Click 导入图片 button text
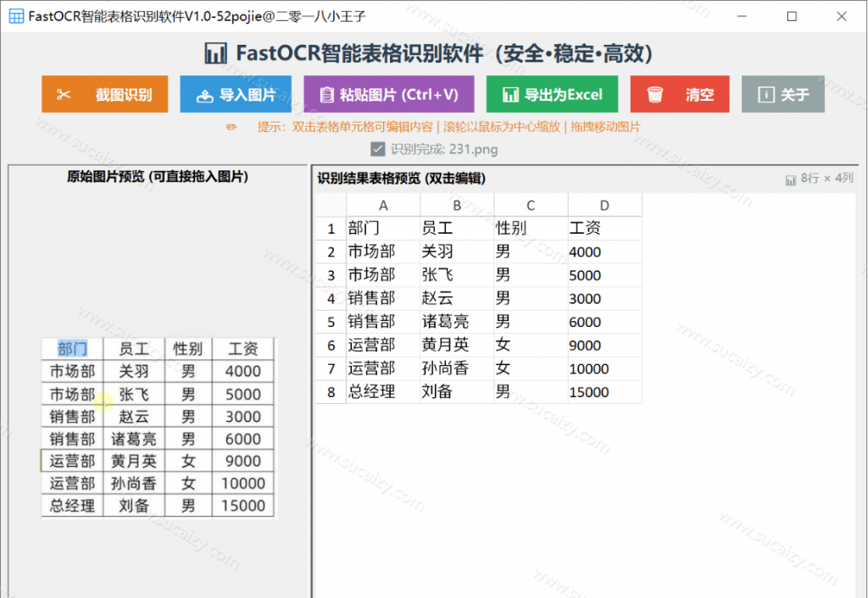 [x=248, y=95]
